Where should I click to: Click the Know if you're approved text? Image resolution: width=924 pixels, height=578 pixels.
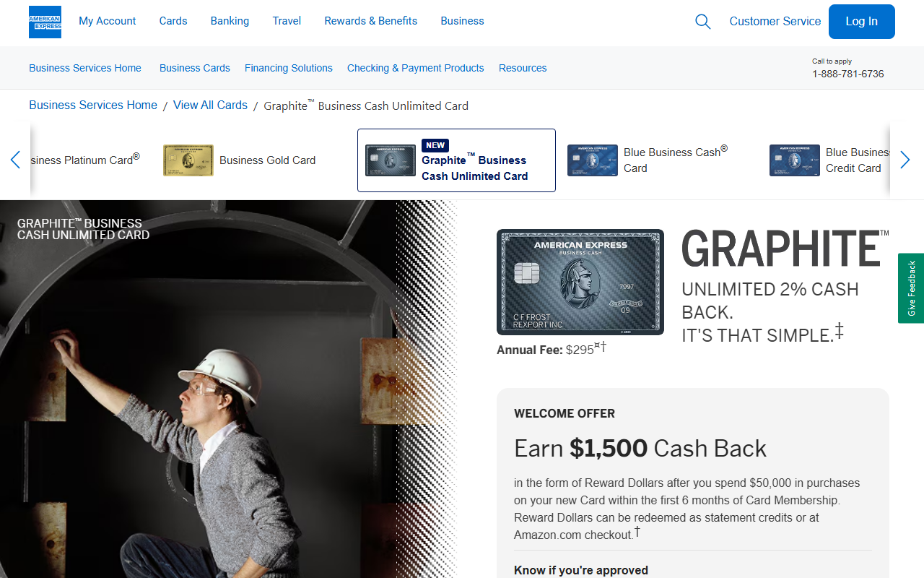pyautogui.click(x=581, y=571)
